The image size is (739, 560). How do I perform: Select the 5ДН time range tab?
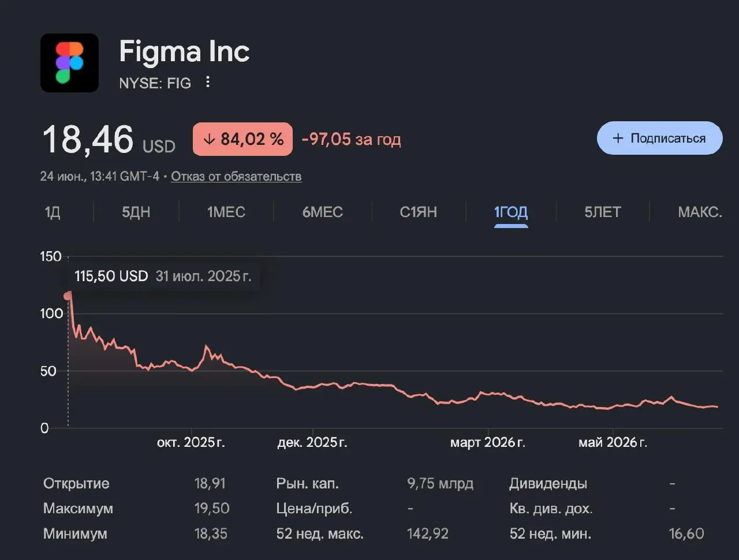136,212
